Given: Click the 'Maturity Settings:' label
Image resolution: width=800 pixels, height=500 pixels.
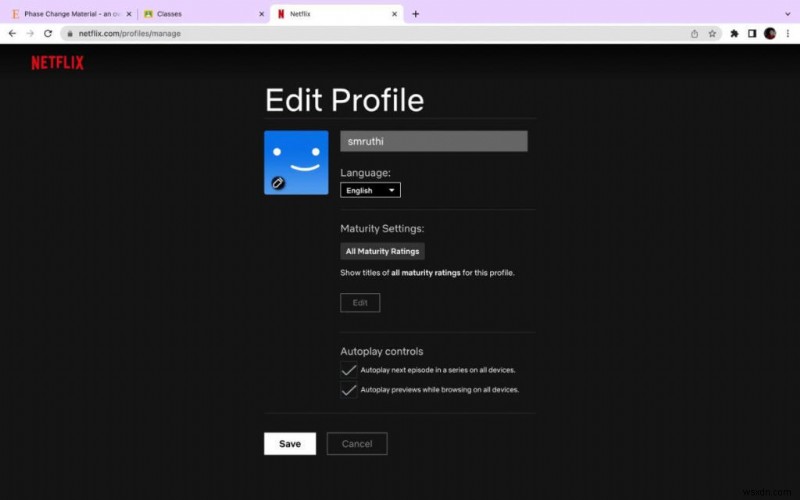Looking at the screenshot, I should coord(382,229).
